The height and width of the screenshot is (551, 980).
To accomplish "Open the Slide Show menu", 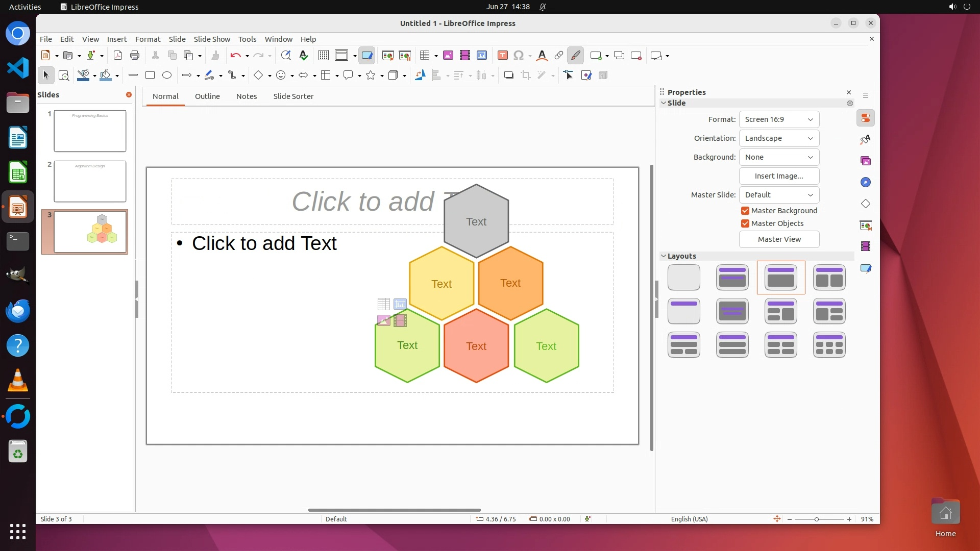I will (212, 39).
